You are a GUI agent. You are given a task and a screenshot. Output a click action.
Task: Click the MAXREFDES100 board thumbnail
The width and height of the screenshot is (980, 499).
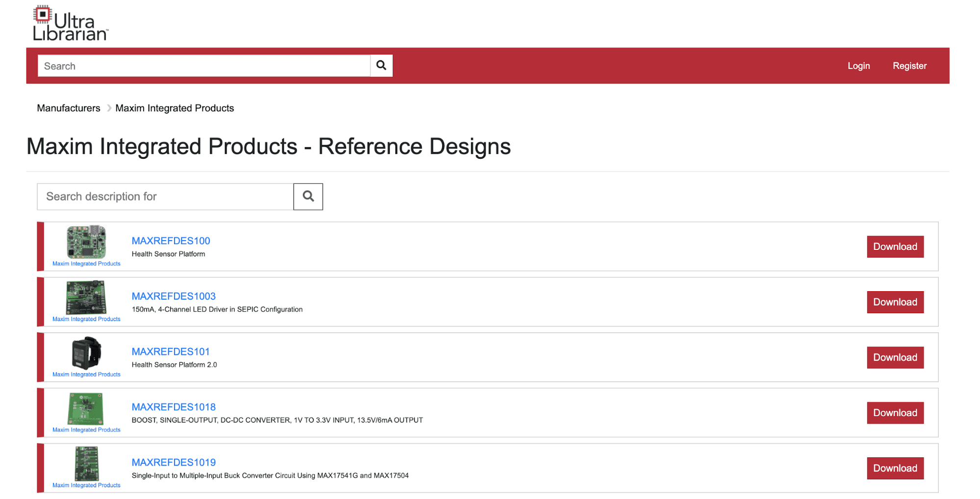(86, 242)
